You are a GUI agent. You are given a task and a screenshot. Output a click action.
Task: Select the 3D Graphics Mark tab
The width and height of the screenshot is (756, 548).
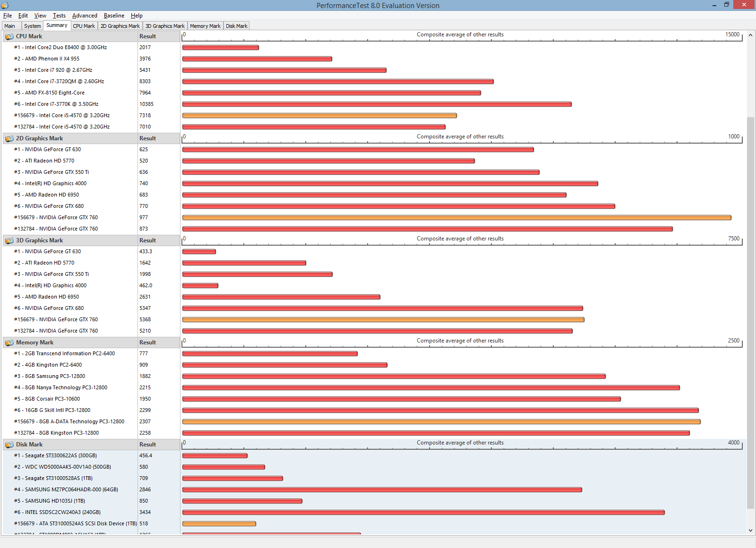click(x=165, y=26)
